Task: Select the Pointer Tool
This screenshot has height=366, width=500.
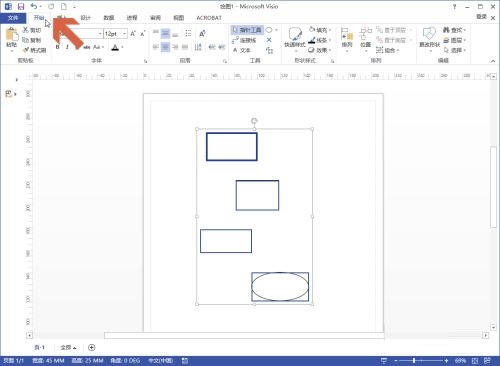Action: [x=247, y=30]
